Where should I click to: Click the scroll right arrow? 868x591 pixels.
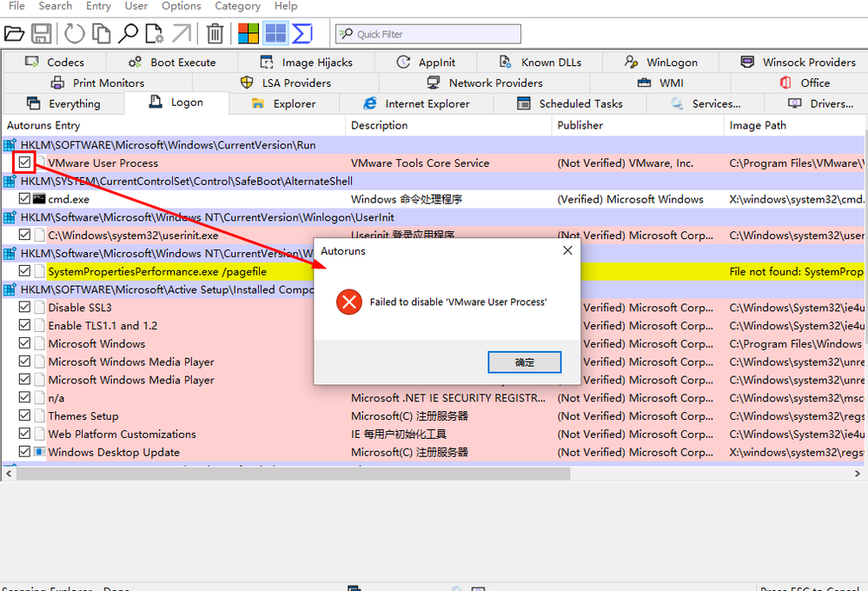pos(857,474)
